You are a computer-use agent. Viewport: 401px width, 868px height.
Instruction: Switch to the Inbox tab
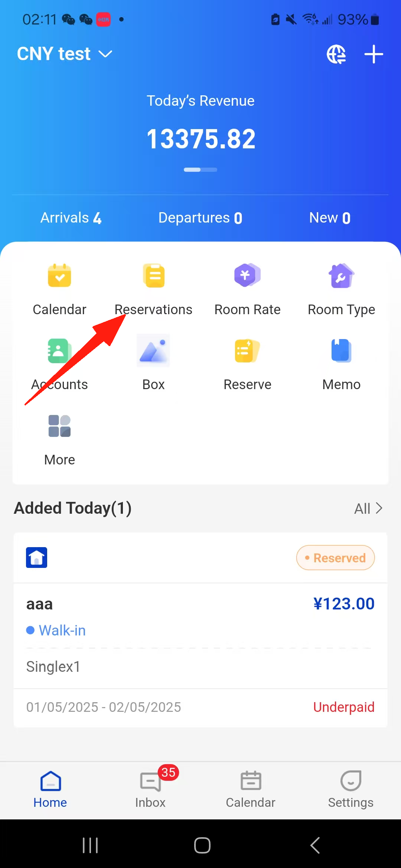(x=150, y=787)
